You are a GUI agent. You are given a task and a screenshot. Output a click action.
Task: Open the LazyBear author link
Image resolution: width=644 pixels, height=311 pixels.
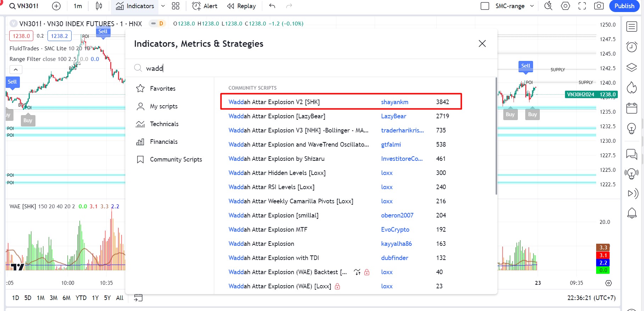393,116
